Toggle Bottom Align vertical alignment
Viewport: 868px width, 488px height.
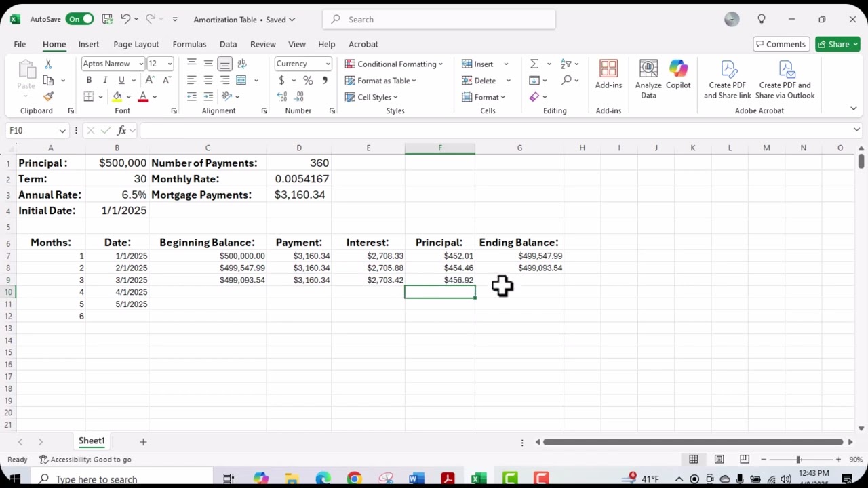pyautogui.click(x=224, y=64)
